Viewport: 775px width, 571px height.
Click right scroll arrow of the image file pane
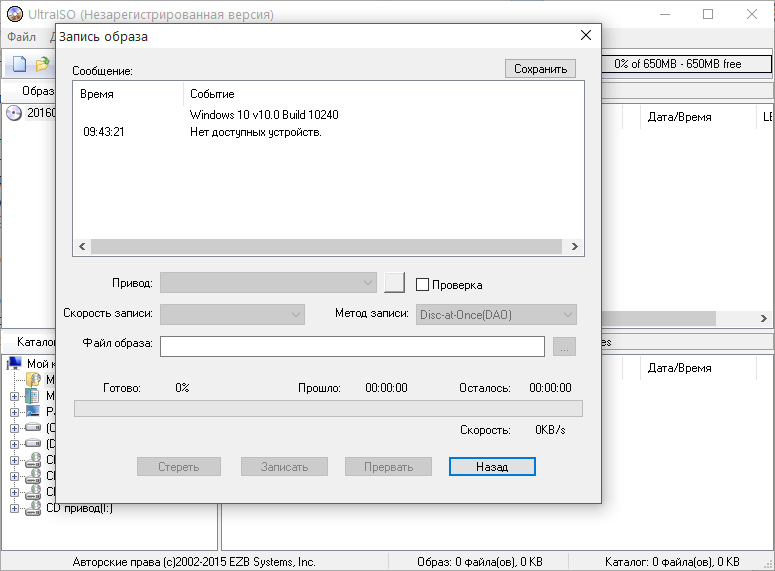(x=764, y=318)
